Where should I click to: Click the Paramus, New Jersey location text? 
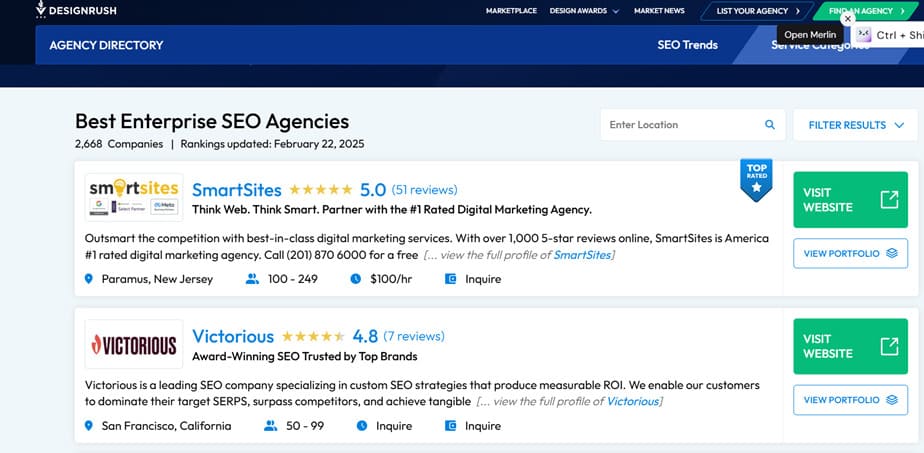pyautogui.click(x=157, y=279)
